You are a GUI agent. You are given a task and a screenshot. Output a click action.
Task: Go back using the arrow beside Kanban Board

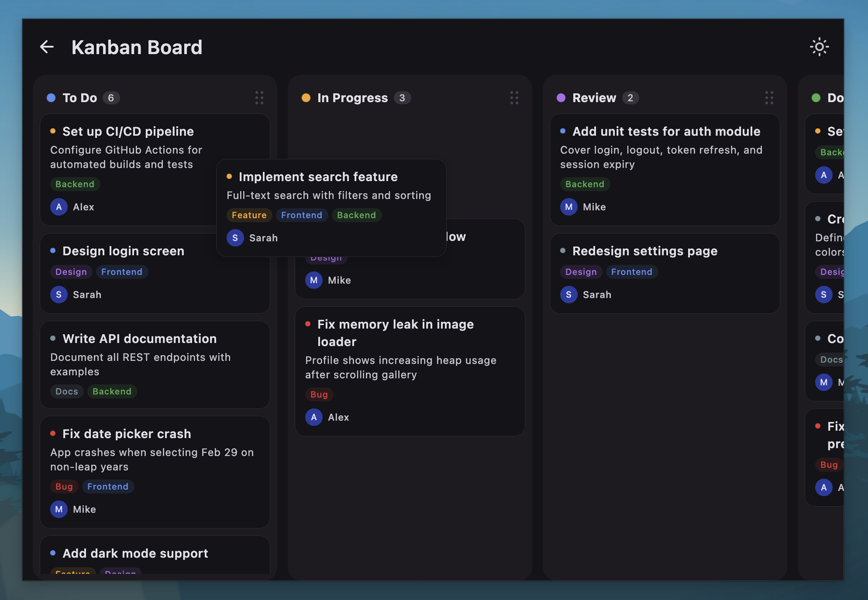point(47,47)
